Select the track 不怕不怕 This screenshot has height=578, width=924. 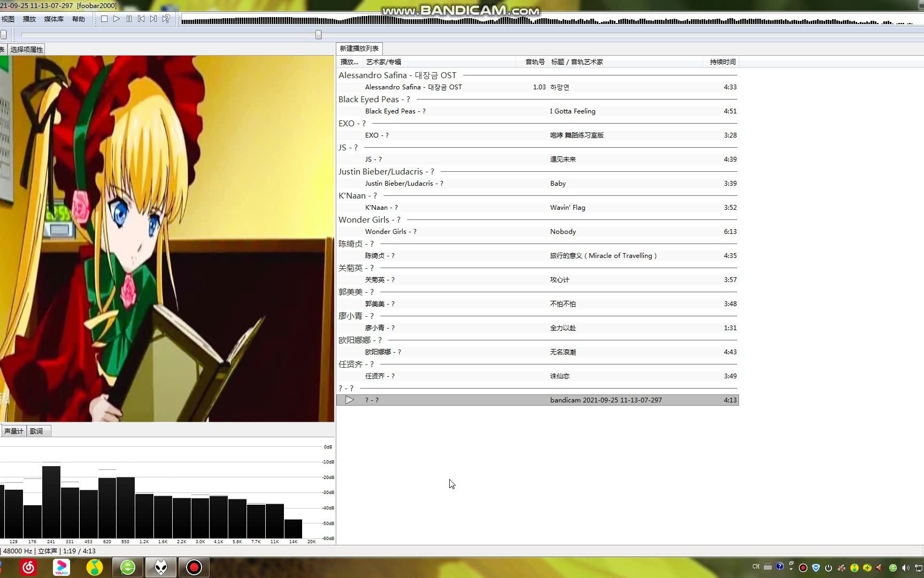[x=537, y=304]
